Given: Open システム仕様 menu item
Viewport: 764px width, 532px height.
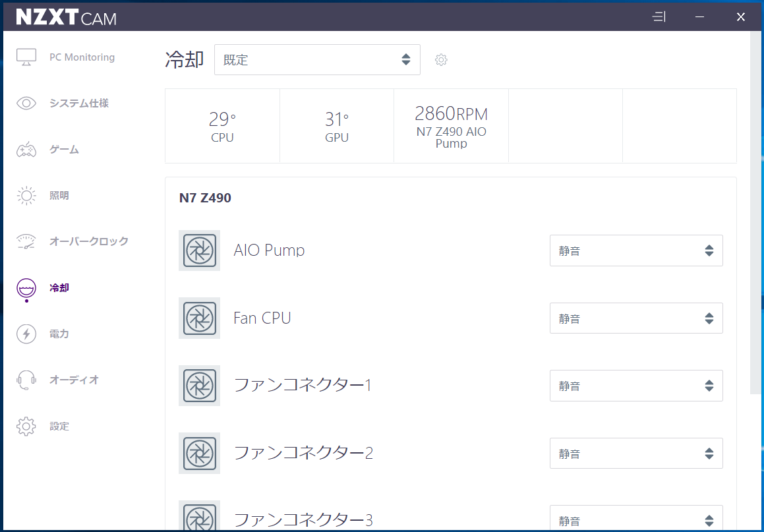Looking at the screenshot, I should coord(79,103).
